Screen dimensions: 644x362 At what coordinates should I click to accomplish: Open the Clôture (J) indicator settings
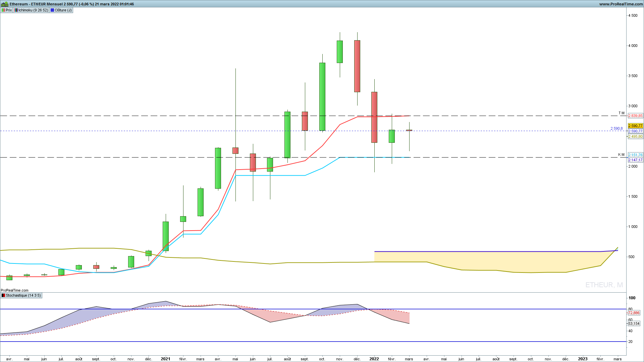(61, 10)
